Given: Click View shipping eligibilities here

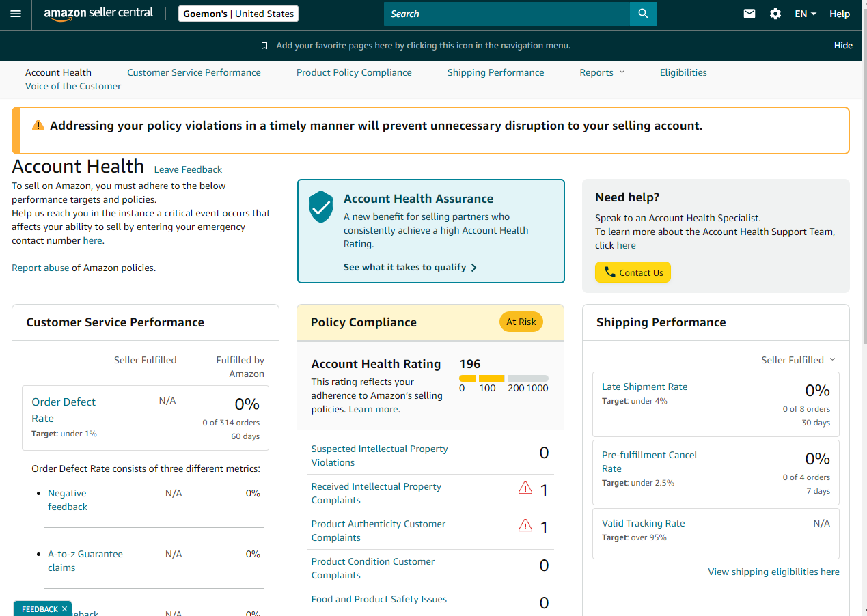Looking at the screenshot, I should pyautogui.click(x=773, y=572).
